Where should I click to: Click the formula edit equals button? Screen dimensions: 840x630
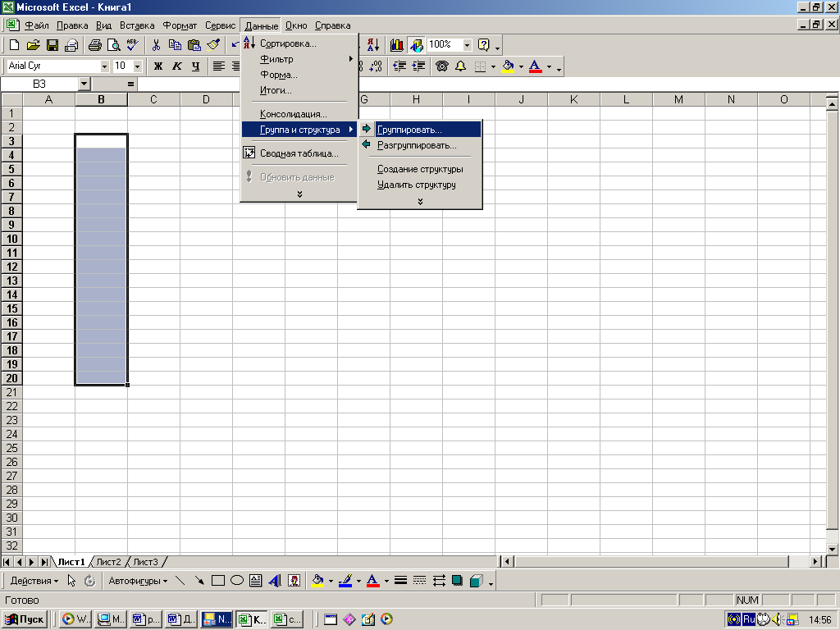(130, 84)
